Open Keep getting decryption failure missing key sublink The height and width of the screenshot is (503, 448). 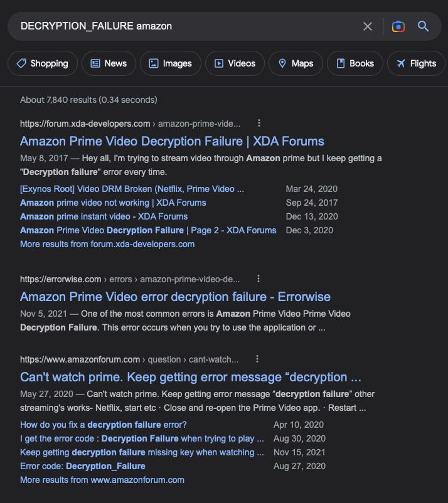click(x=142, y=452)
